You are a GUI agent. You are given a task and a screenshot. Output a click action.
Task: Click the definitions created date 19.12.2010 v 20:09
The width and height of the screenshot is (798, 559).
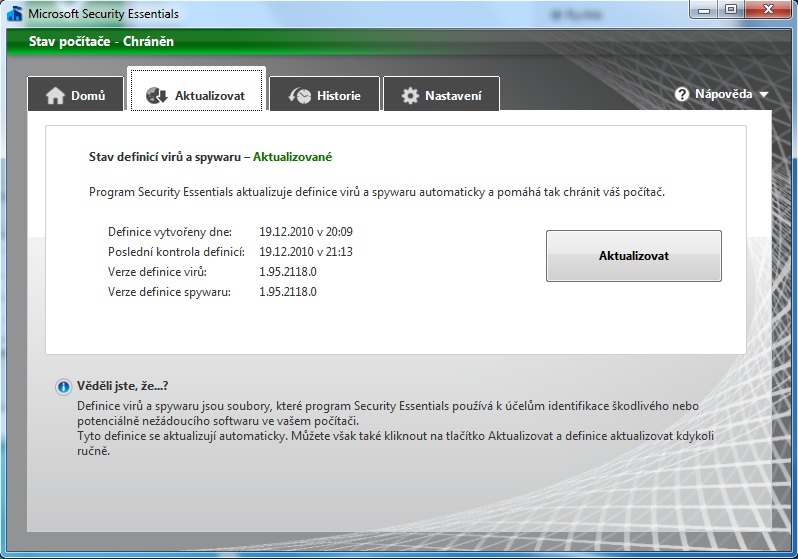306,232
